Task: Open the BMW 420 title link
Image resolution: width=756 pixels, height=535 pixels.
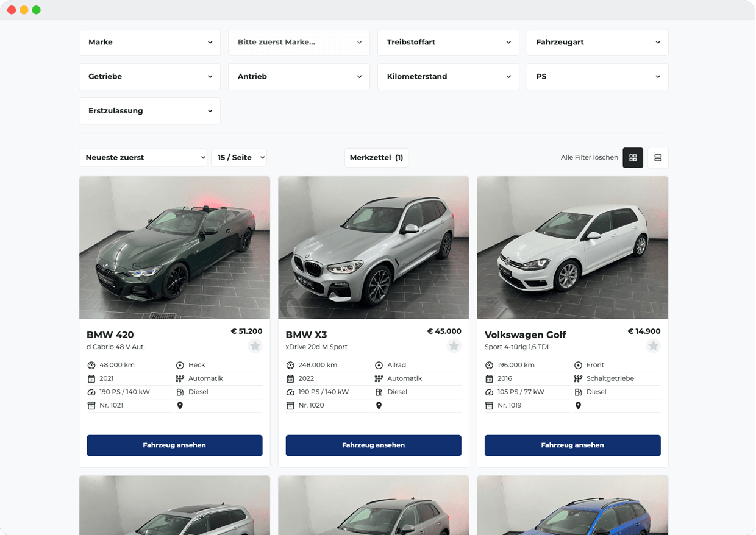Action: (x=110, y=335)
